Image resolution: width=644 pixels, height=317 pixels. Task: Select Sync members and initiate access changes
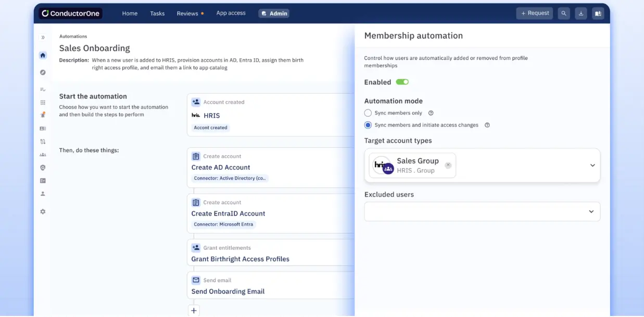[368, 125]
